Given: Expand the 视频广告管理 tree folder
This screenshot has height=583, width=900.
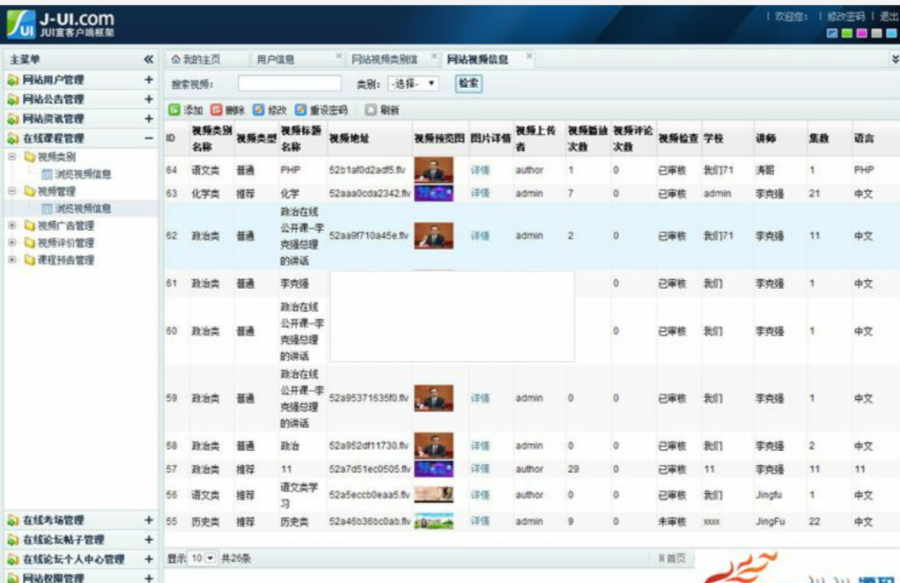Looking at the screenshot, I should tap(12, 226).
